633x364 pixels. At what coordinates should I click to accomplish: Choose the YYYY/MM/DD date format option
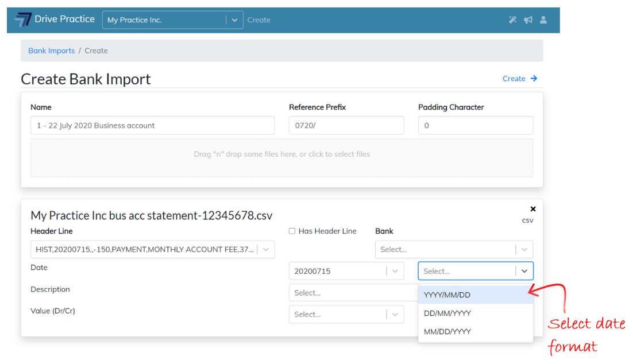[x=476, y=295]
